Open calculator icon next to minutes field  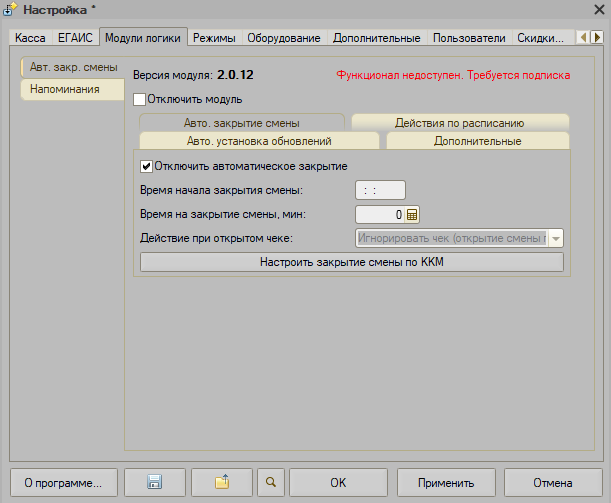(412, 214)
